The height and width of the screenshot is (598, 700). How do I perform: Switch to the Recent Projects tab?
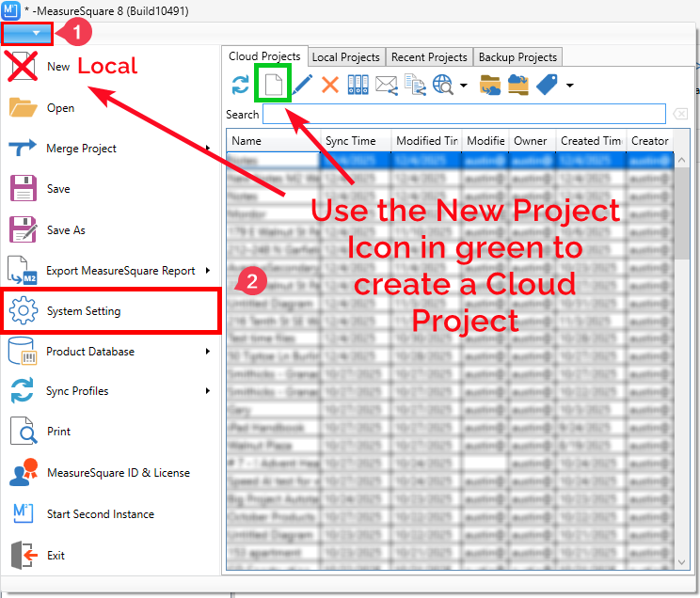(429, 57)
